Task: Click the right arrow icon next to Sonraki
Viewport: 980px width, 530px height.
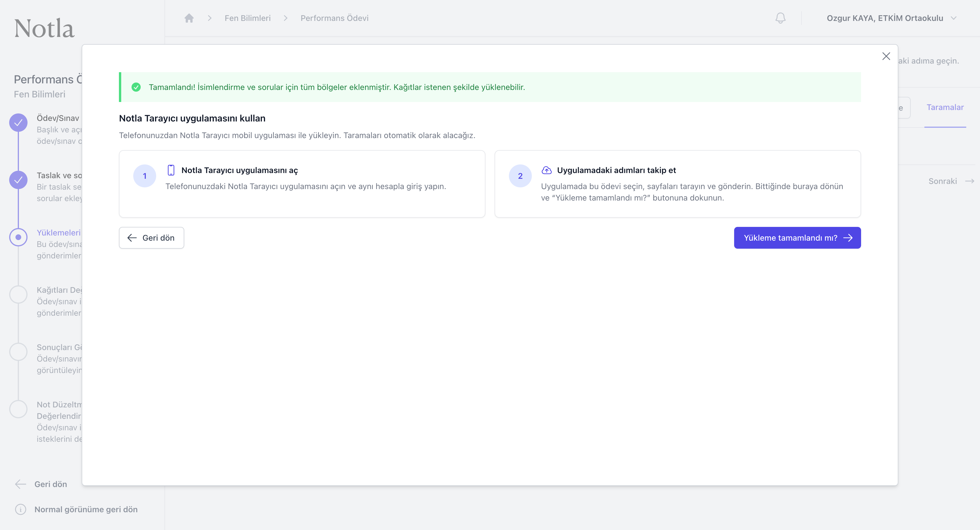Action: [x=970, y=181]
